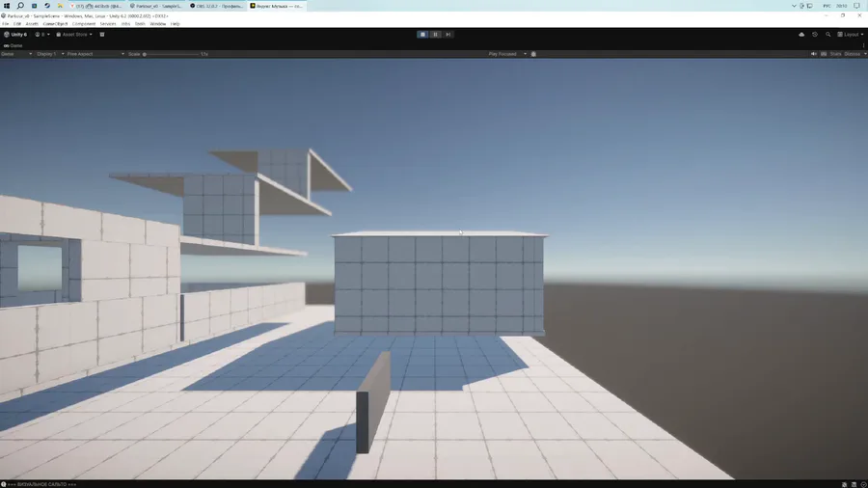Open the Asset Store dropdown
Screen dimensions: 868x488
[74, 35]
